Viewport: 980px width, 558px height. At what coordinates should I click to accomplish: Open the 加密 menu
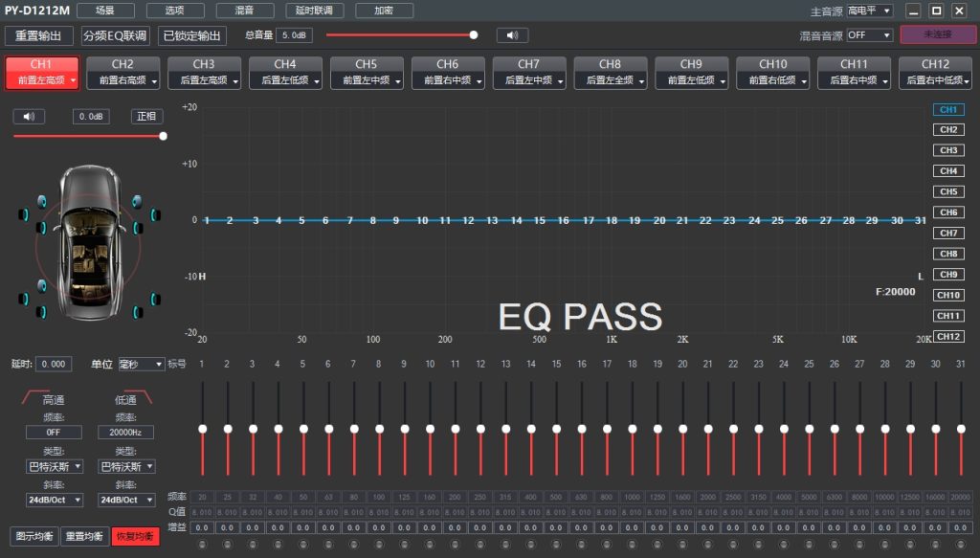coord(384,11)
